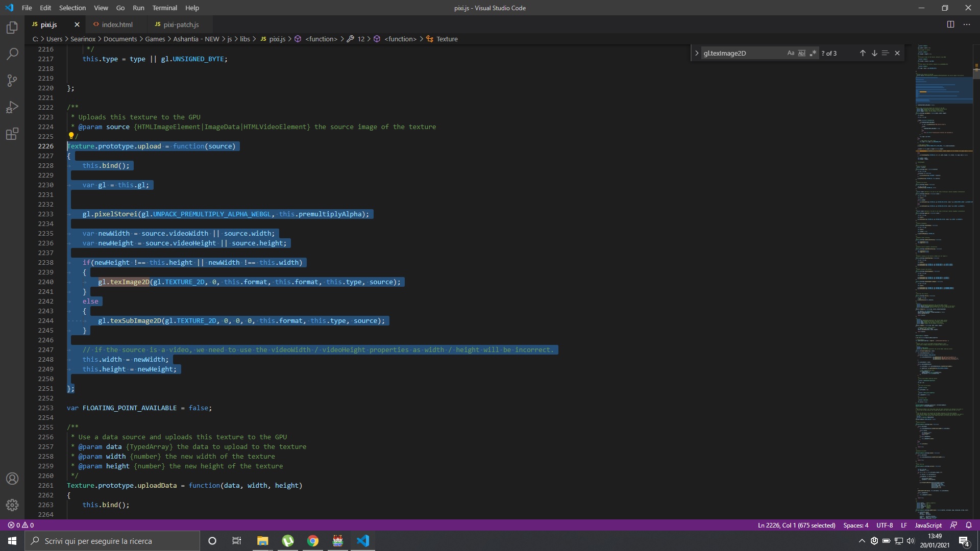Toggle Match Case in the find widget

[791, 53]
